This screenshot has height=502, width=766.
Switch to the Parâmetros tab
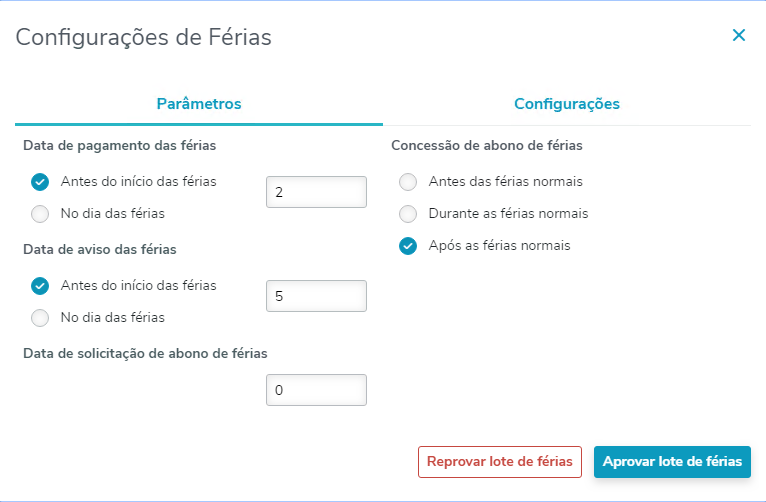[x=199, y=104]
